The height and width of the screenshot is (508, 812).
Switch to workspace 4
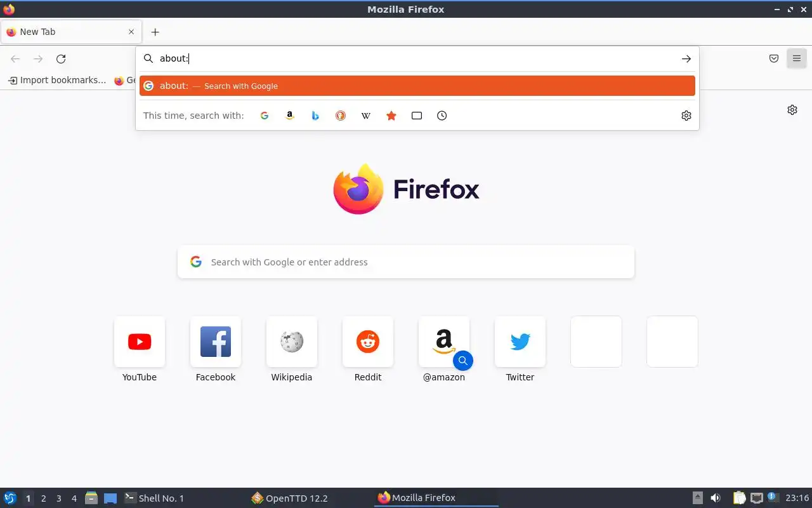[74, 498]
